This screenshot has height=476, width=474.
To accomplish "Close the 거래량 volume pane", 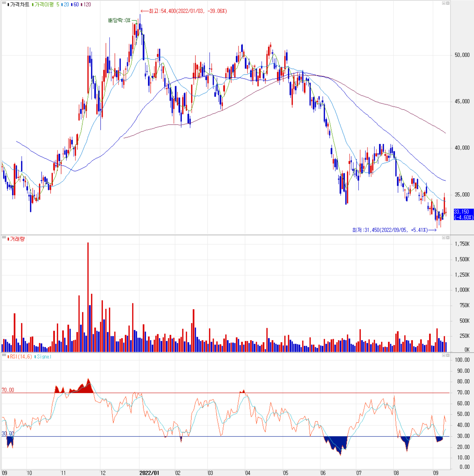I will click(448, 238).
